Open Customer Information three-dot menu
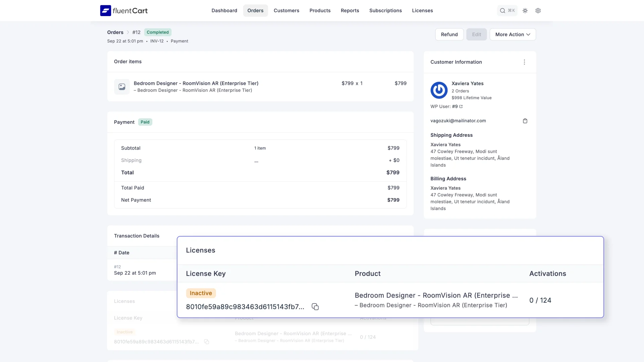The image size is (644, 362). point(524,62)
